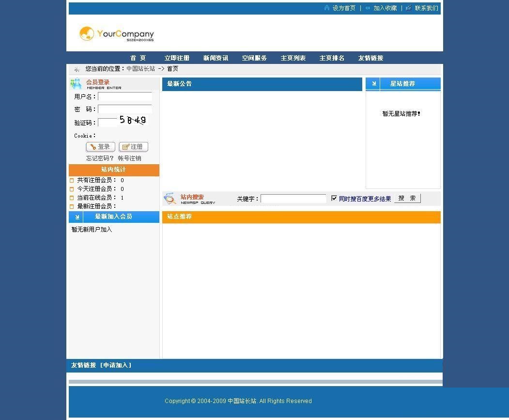The width and height of the screenshot is (509, 420).
Task: Click the copyright text 中国站长站
Action: pos(242,401)
